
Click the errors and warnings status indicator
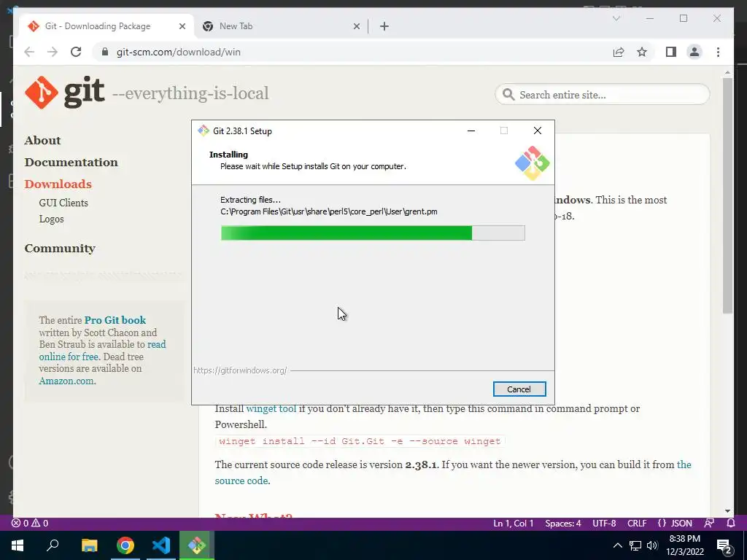[x=30, y=524]
